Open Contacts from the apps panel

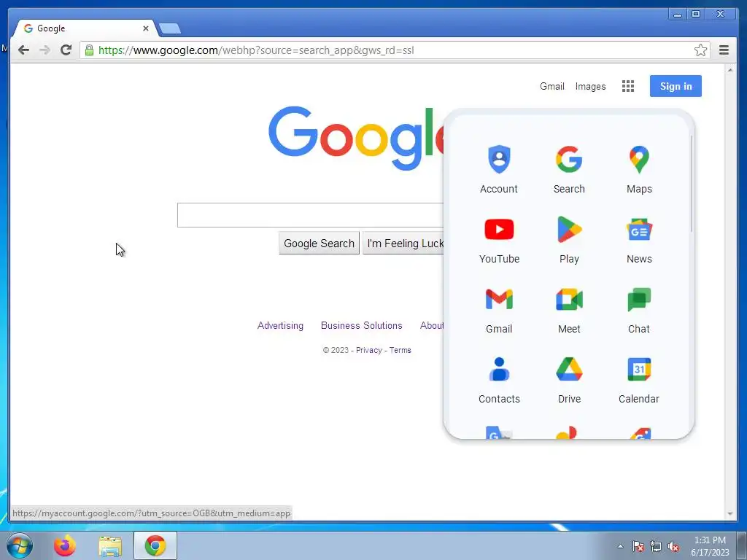point(499,379)
